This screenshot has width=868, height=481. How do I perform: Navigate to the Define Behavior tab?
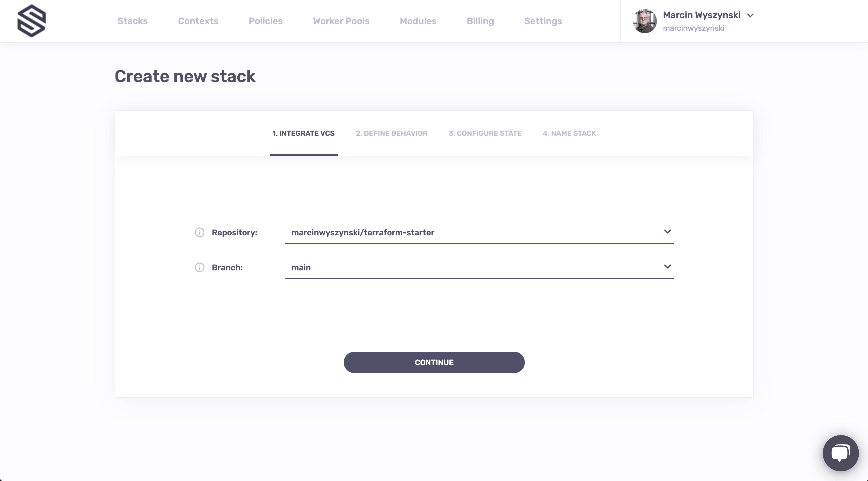pos(391,133)
